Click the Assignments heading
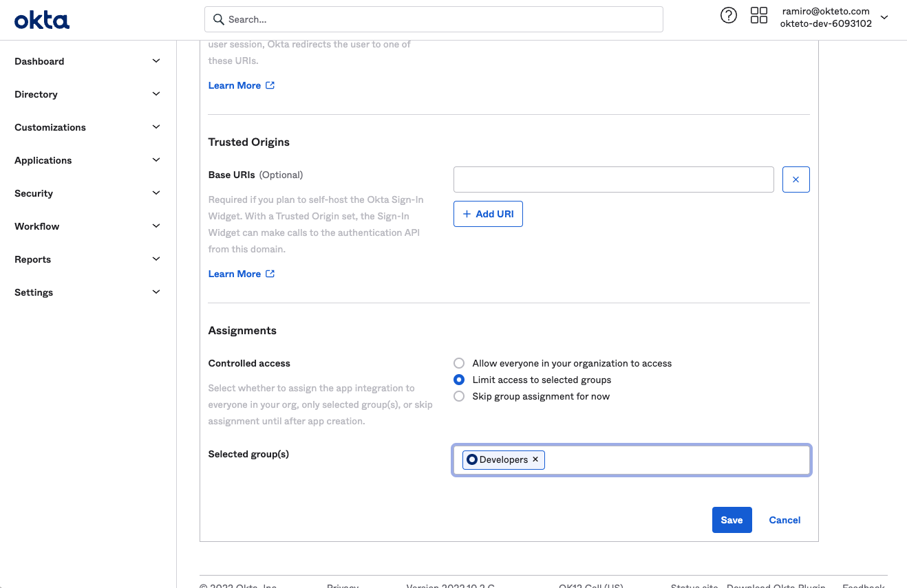The height and width of the screenshot is (588, 907). tap(242, 331)
